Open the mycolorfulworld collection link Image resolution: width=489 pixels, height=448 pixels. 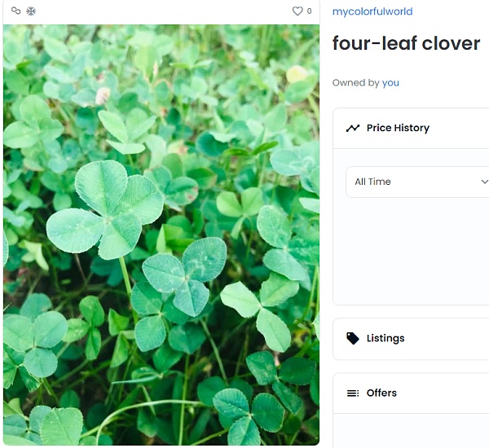click(x=372, y=11)
